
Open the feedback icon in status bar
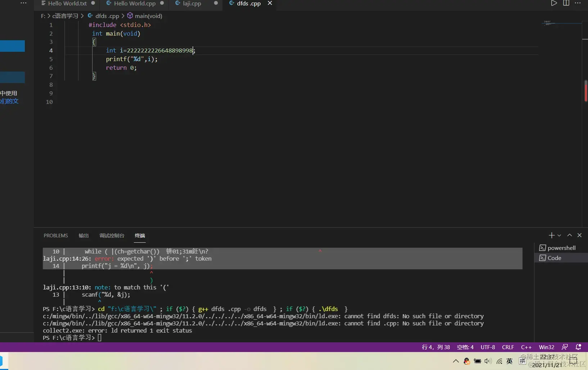[x=565, y=347]
